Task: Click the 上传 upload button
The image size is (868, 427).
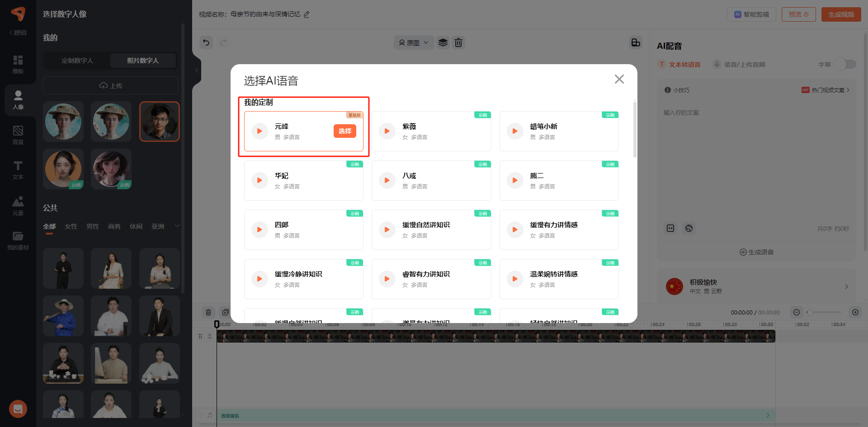Action: (111, 85)
